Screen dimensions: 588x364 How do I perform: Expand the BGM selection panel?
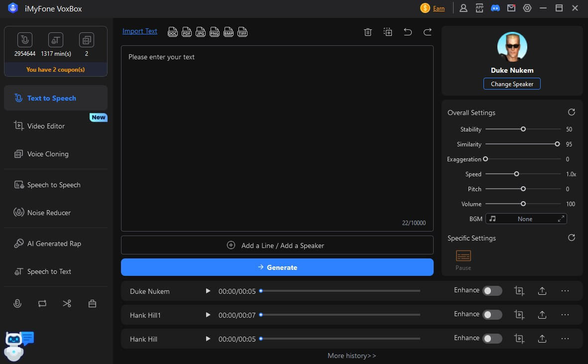click(561, 218)
